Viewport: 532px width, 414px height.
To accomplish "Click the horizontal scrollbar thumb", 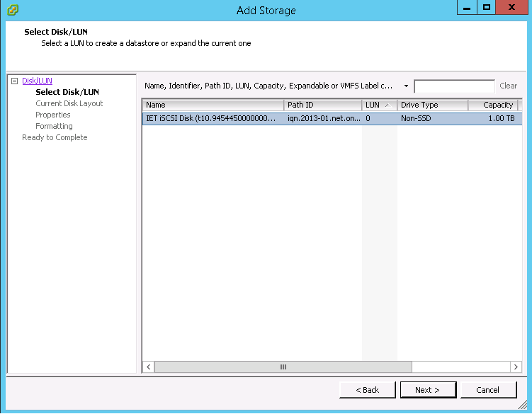I will [283, 367].
